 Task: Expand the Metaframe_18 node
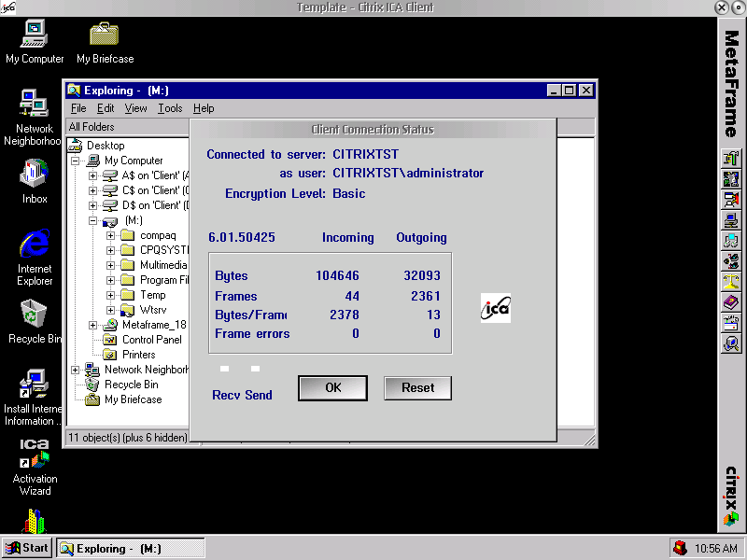92,325
